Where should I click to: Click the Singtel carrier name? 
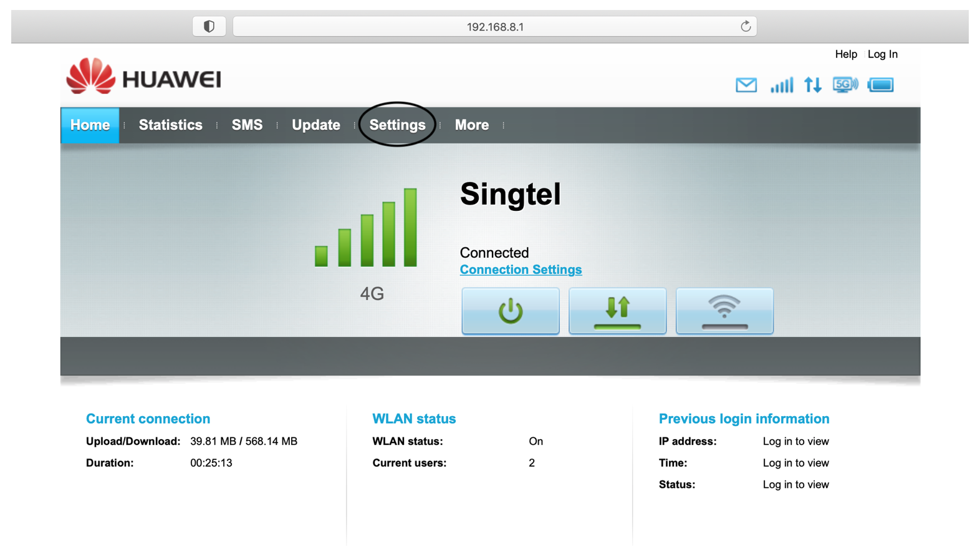pyautogui.click(x=510, y=194)
